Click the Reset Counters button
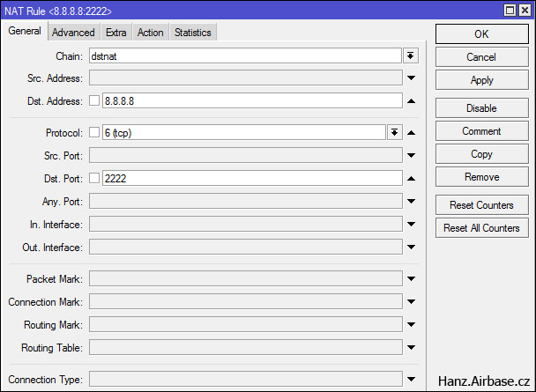Screen dimensions: 536x392 pyautogui.click(x=482, y=205)
